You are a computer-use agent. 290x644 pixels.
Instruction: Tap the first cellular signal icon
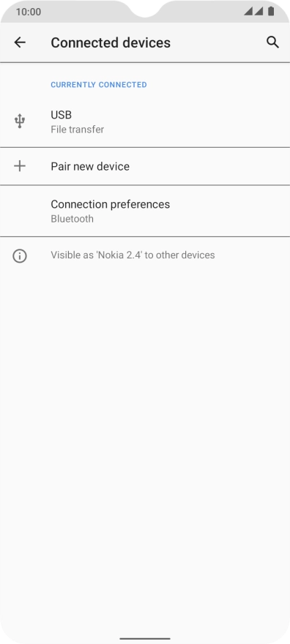pos(248,11)
